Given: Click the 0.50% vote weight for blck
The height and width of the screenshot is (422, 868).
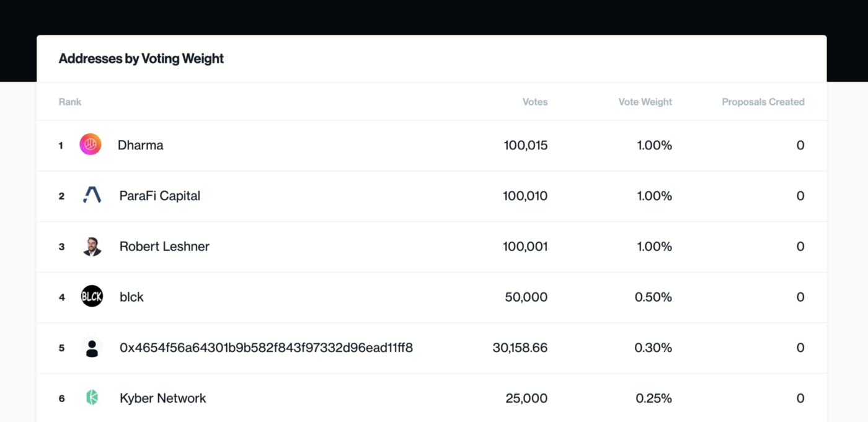Looking at the screenshot, I should coord(653,297).
